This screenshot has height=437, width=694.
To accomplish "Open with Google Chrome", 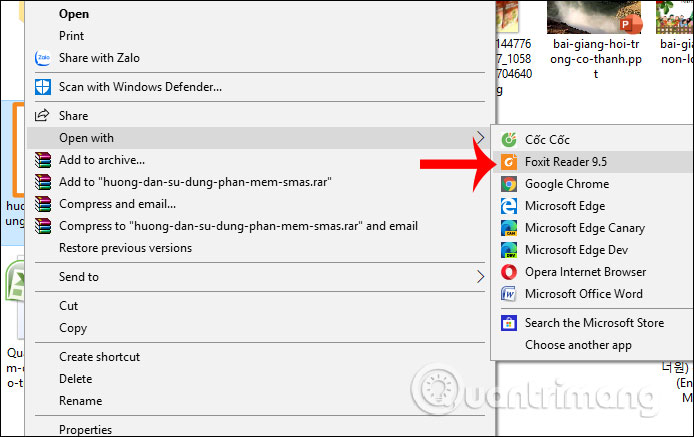I will pyautogui.click(x=567, y=184).
